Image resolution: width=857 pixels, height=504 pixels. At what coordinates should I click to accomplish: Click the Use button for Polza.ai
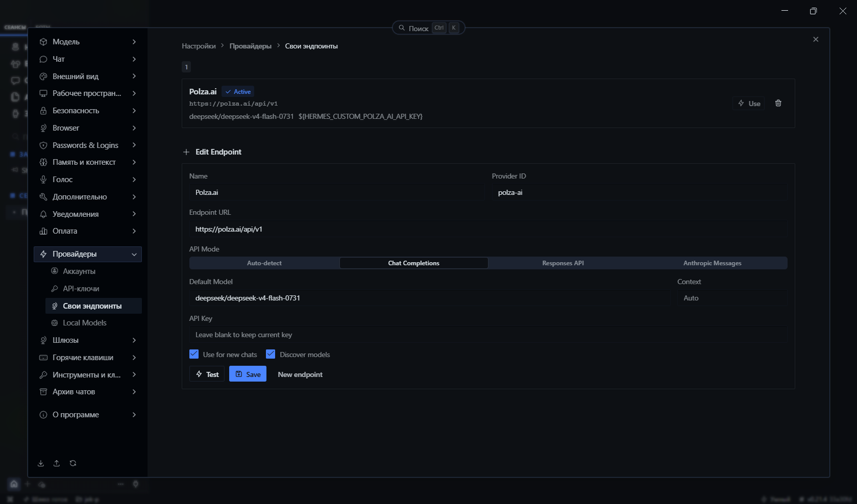[749, 104]
